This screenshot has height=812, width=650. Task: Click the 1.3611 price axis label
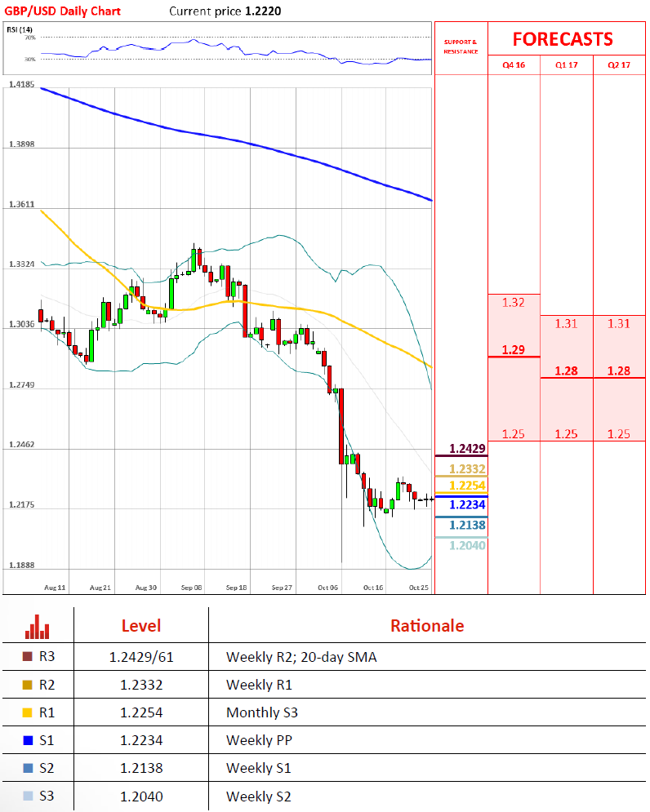click(22, 205)
